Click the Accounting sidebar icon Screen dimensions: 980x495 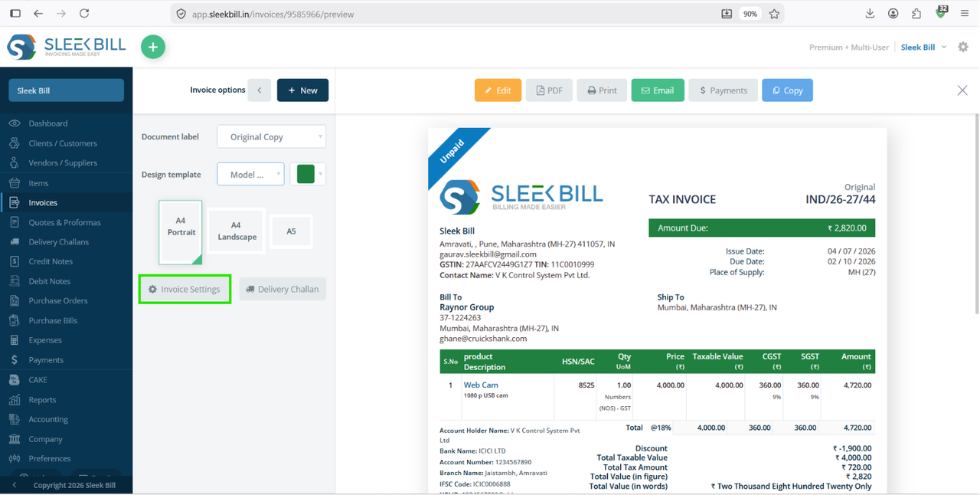(15, 419)
